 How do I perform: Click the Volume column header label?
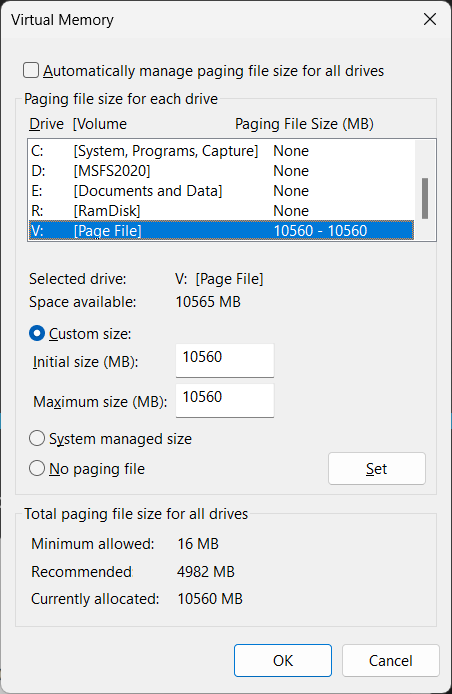[100, 124]
